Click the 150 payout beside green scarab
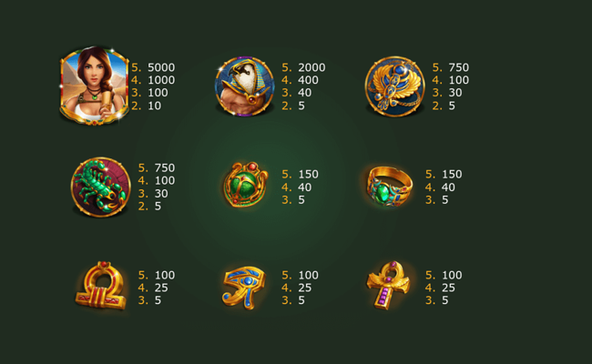This screenshot has height=364, width=592. (309, 175)
